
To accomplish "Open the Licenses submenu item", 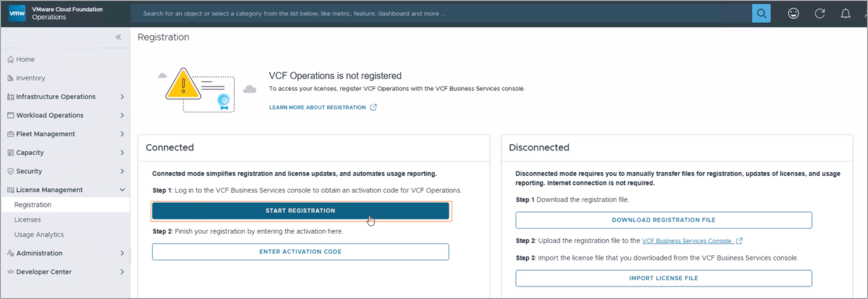I will pyautogui.click(x=28, y=220).
